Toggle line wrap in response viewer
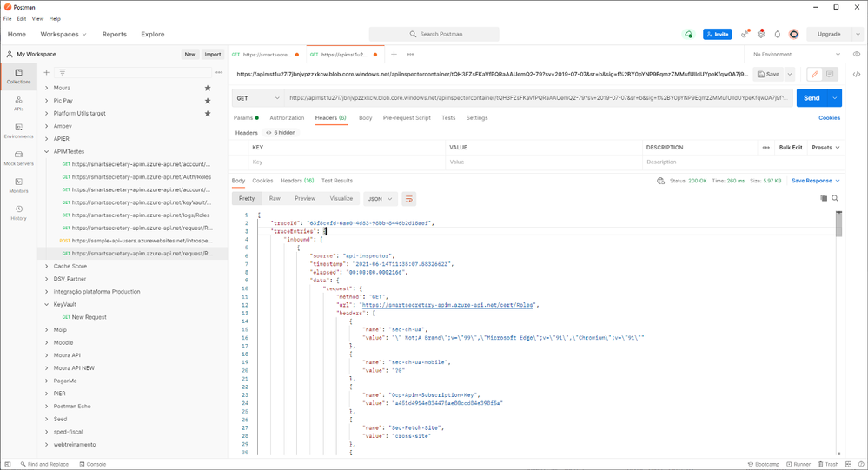Screen dimensions: 868x470 409,198
